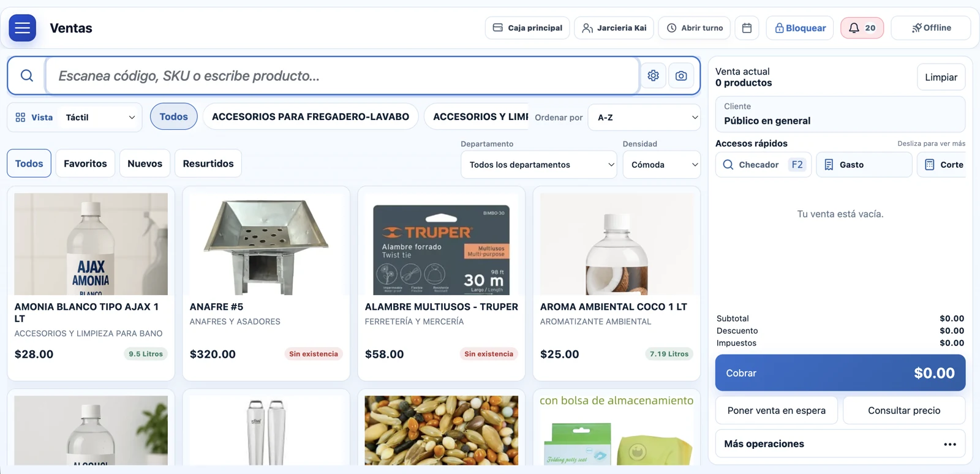
Task: Open Todos los departamentos dropdown
Action: click(x=539, y=165)
